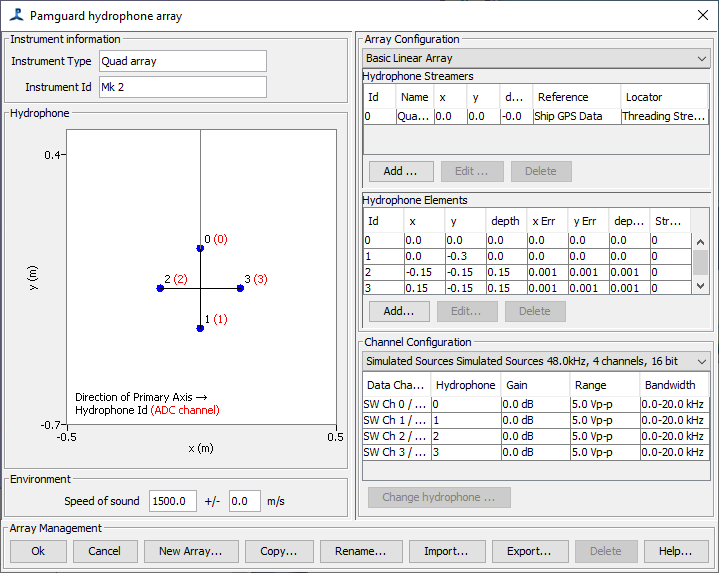719x573 pixels.
Task: Click the Rename button
Action: point(361,551)
